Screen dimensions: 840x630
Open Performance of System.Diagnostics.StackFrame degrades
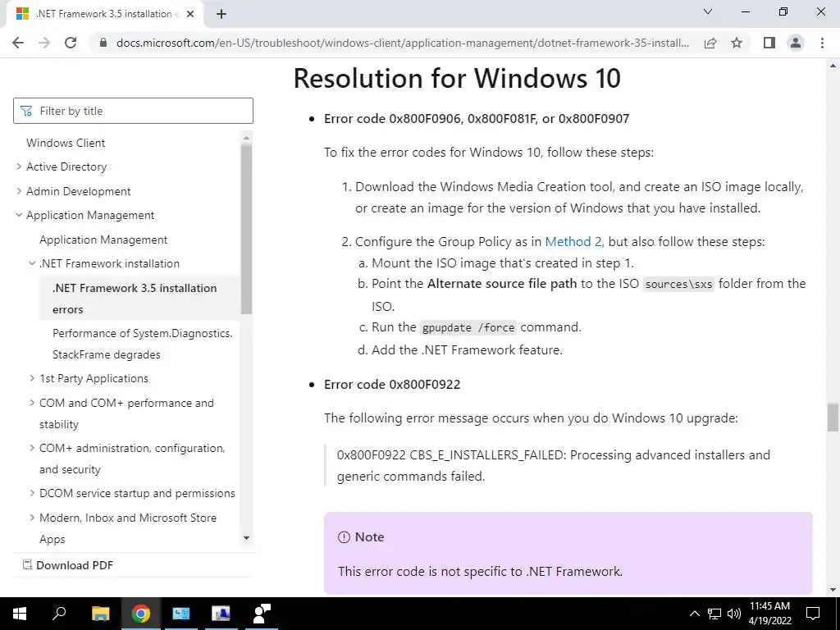click(x=143, y=344)
